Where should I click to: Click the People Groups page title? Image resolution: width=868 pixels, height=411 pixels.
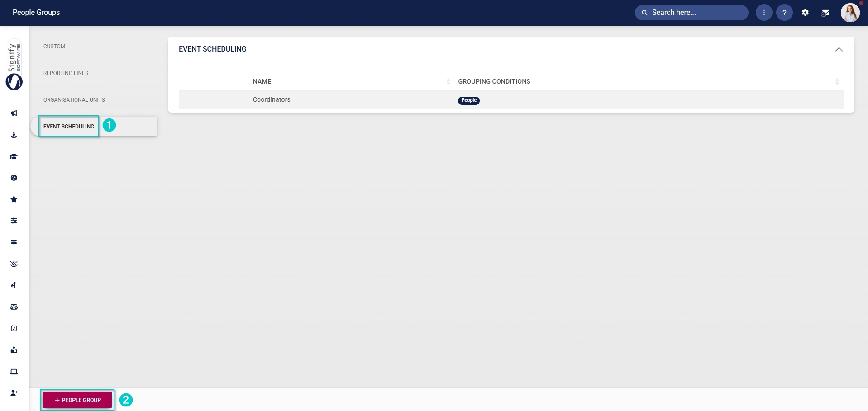36,13
